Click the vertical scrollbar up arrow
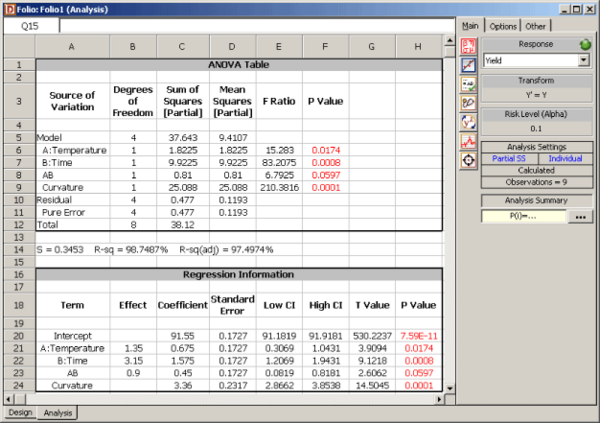 [x=450, y=41]
